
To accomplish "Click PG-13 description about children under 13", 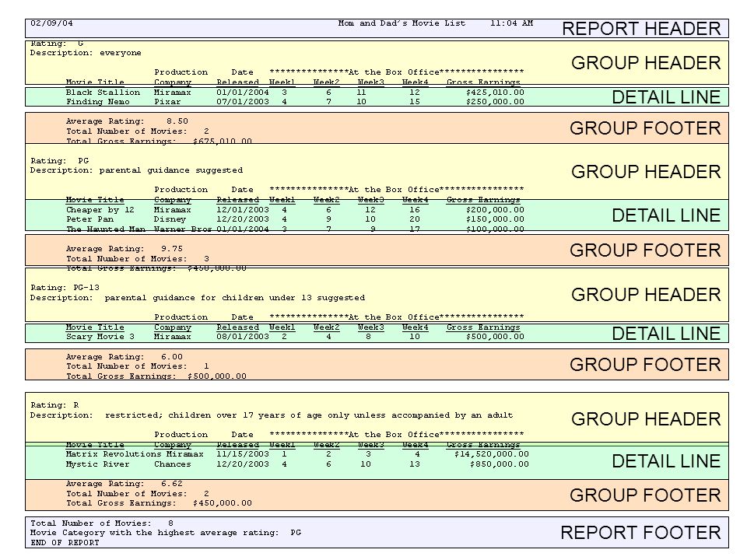I will pos(197,298).
